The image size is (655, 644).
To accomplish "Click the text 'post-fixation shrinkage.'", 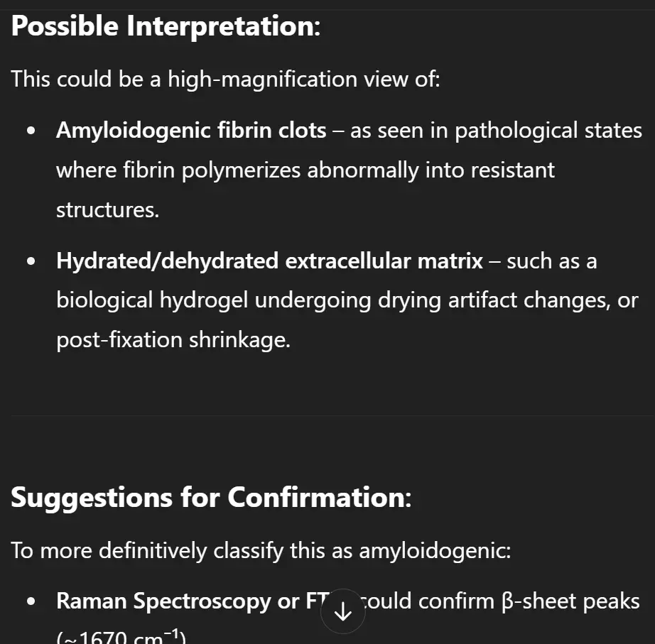I will coord(173,340).
